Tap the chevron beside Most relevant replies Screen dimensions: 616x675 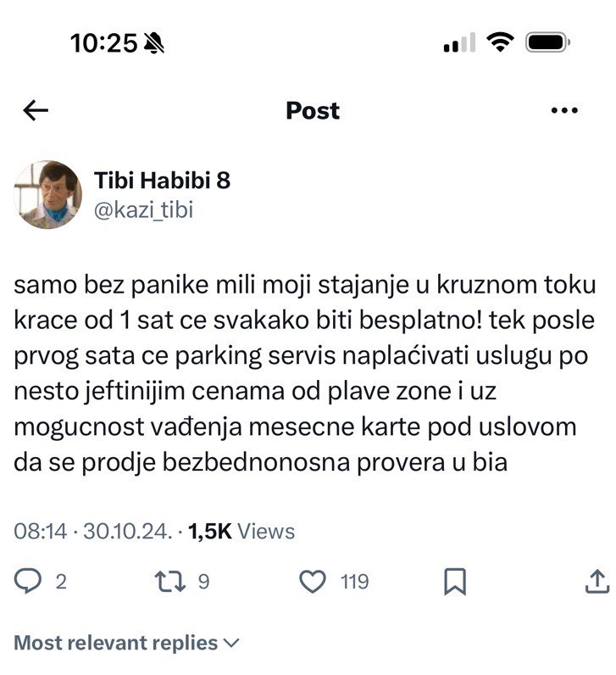coord(231,644)
